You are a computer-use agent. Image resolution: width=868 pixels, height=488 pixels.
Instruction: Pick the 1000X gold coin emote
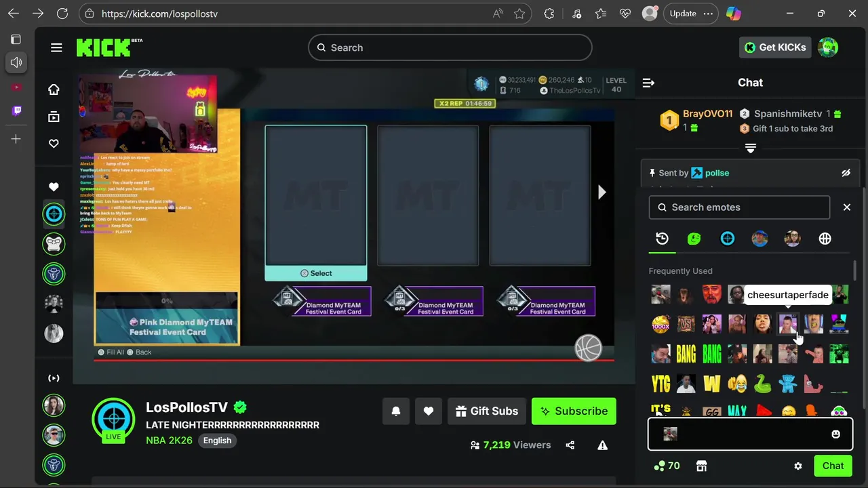(660, 324)
